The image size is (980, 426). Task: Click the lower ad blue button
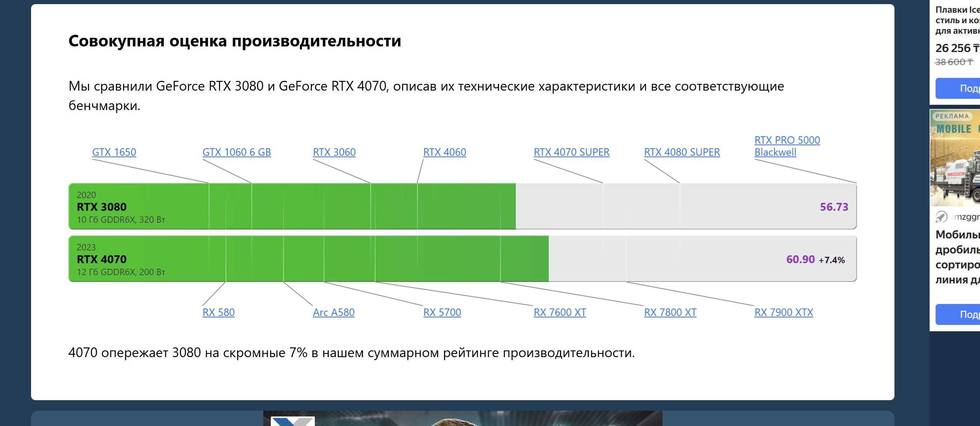[x=958, y=314]
